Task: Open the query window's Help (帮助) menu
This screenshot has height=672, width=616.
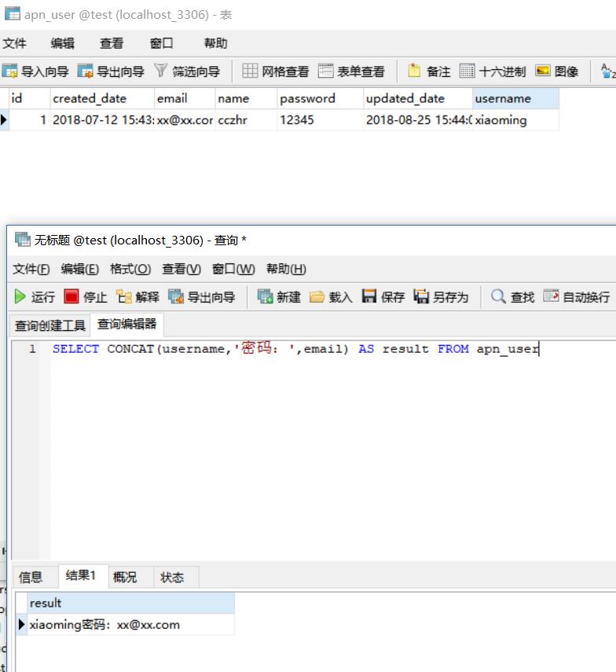Action: coord(285,269)
